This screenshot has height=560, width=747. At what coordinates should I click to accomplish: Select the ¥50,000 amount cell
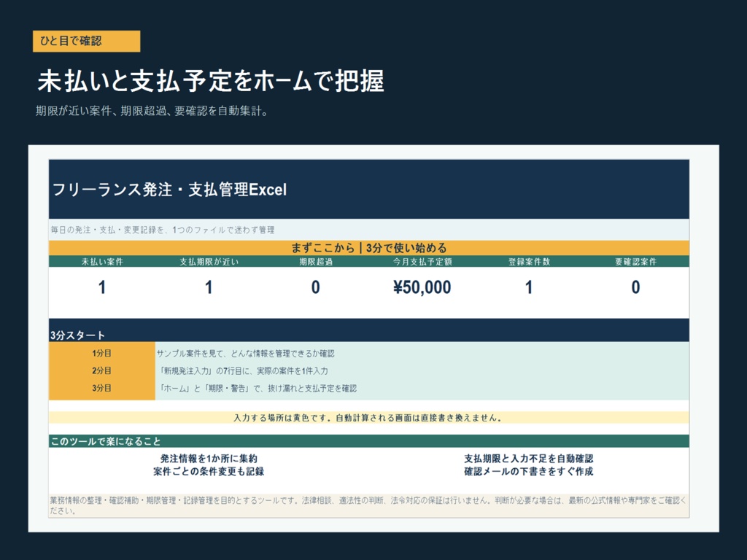point(422,287)
